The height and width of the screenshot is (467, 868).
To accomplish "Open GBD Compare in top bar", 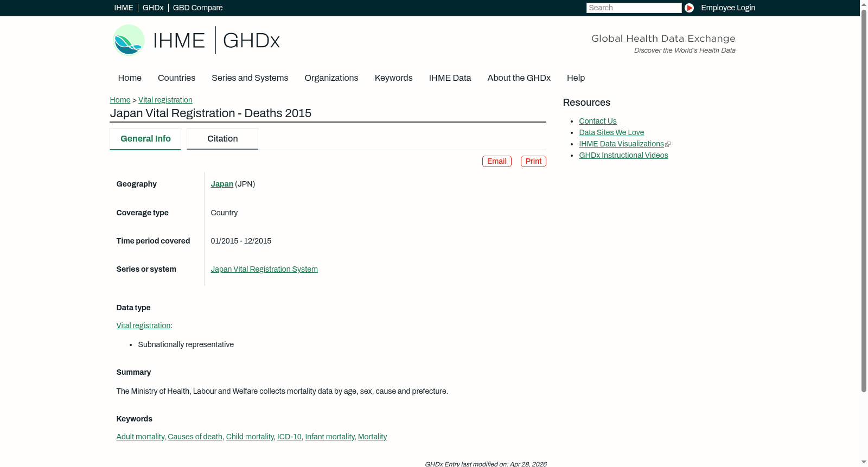I will click(197, 8).
